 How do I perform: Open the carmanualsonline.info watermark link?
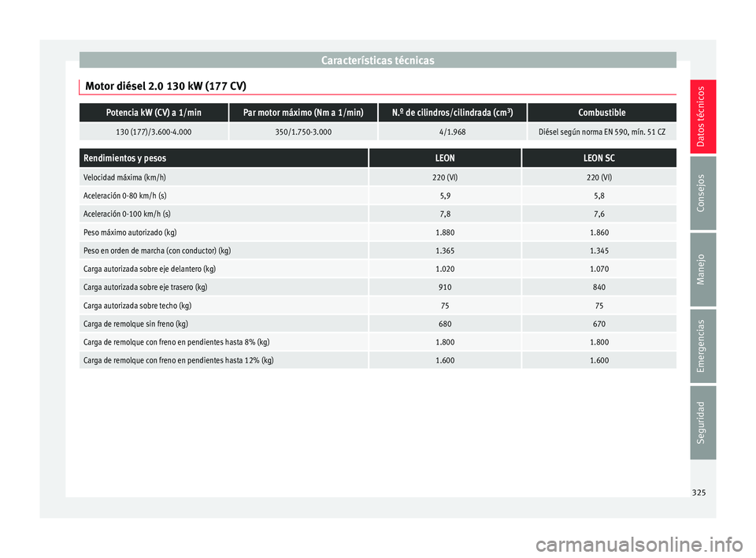click(639, 545)
